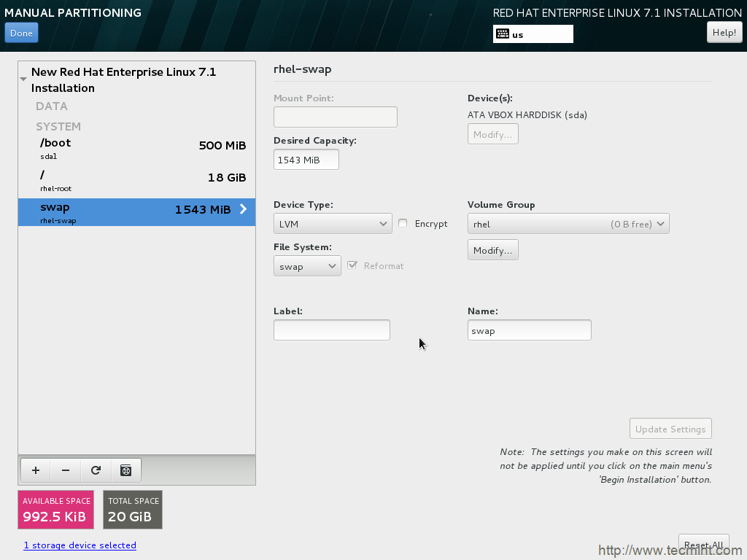
Task: Click the SYSTEM section heading
Action: (x=58, y=127)
